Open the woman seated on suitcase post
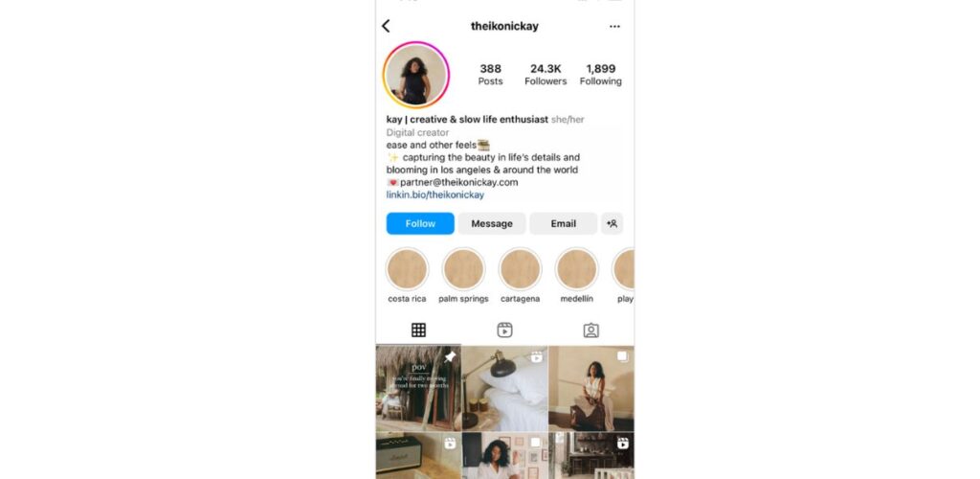 tap(591, 388)
